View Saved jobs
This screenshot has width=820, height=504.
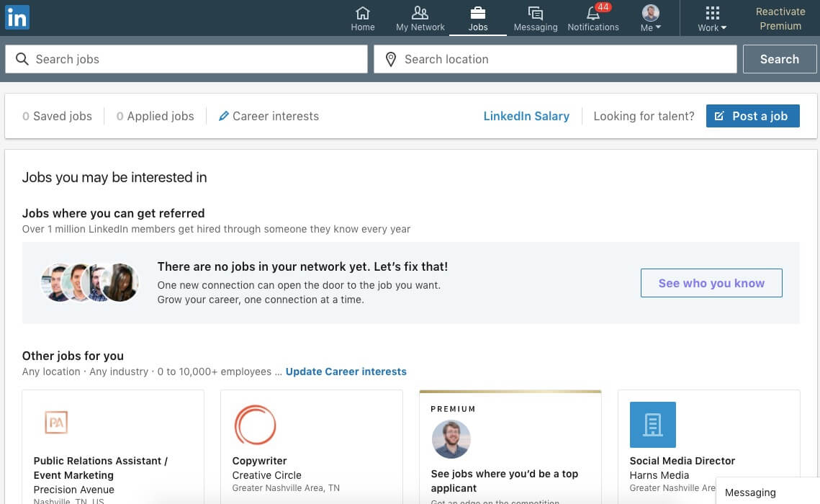[57, 116]
